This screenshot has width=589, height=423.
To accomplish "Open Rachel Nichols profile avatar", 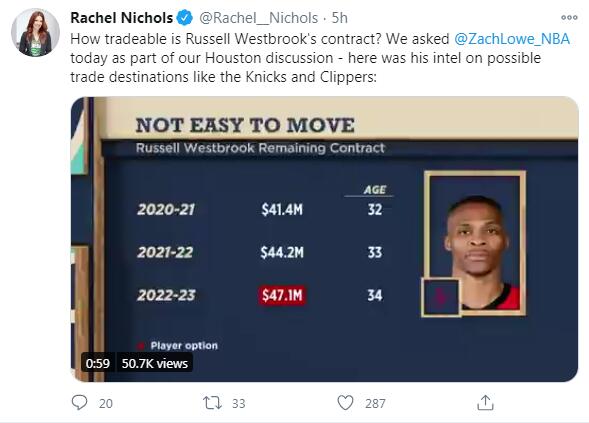I will pos(35,32).
